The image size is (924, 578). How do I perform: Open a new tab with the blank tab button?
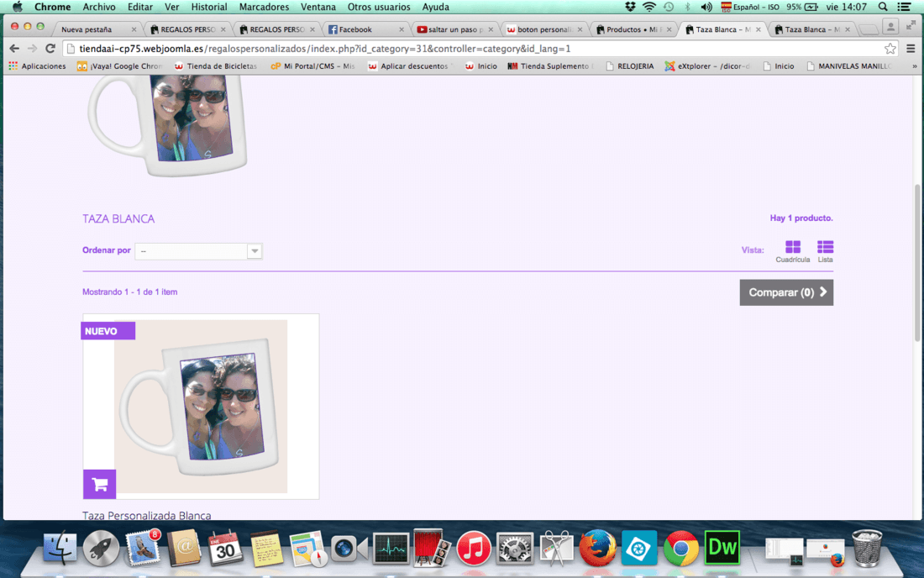pos(868,29)
